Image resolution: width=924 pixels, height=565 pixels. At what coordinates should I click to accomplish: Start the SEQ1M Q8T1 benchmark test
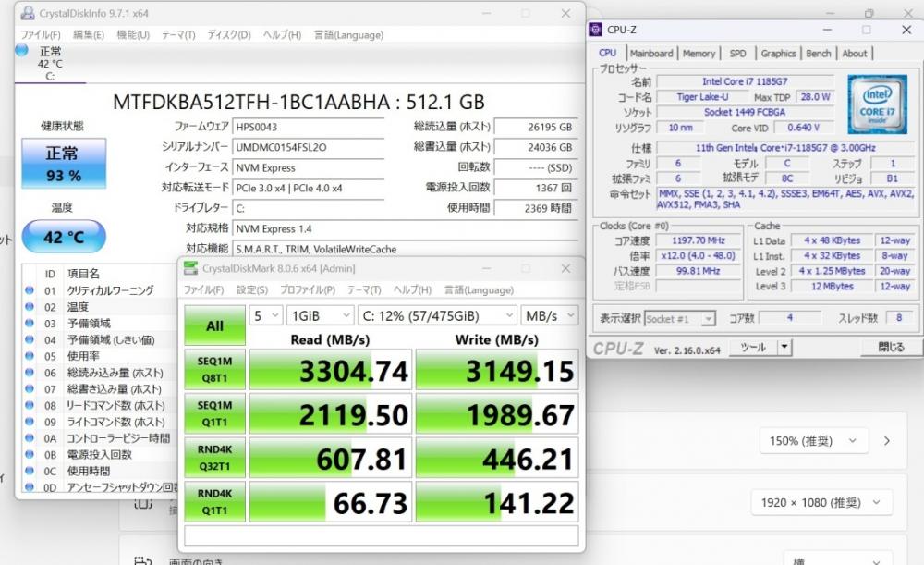point(214,370)
